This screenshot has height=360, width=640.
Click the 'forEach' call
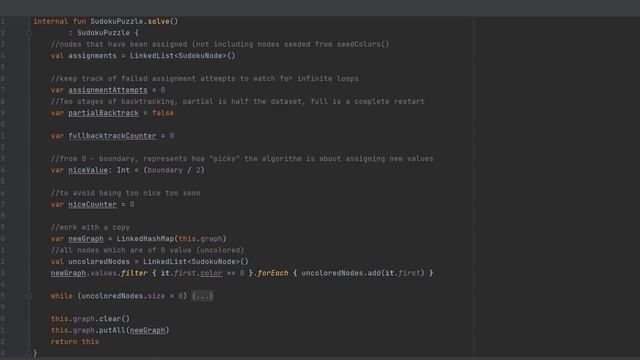click(x=273, y=273)
